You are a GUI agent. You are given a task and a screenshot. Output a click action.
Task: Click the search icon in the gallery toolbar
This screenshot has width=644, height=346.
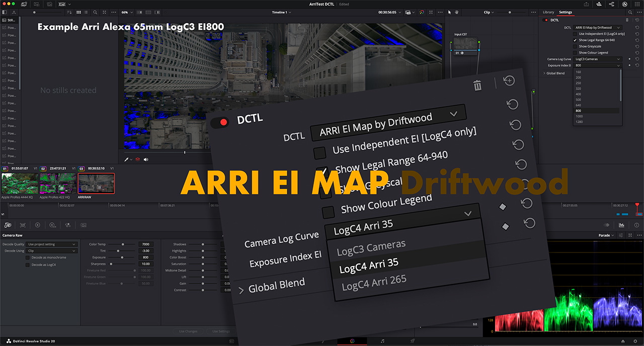coord(96,12)
